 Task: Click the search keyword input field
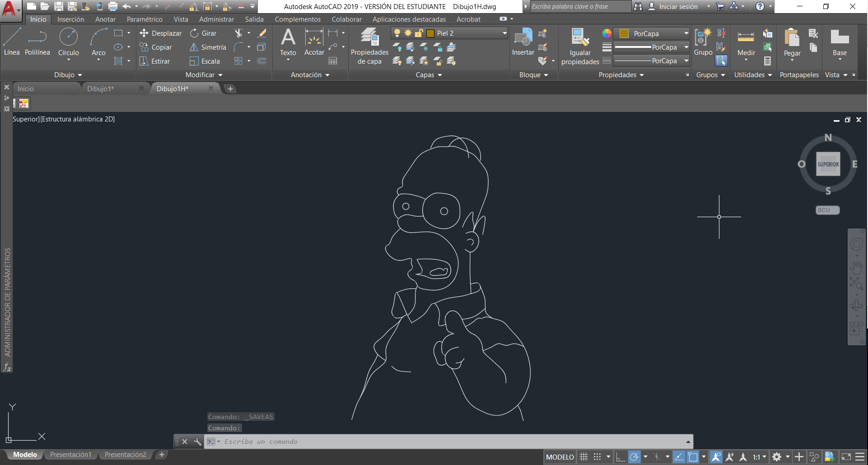tap(580, 6)
